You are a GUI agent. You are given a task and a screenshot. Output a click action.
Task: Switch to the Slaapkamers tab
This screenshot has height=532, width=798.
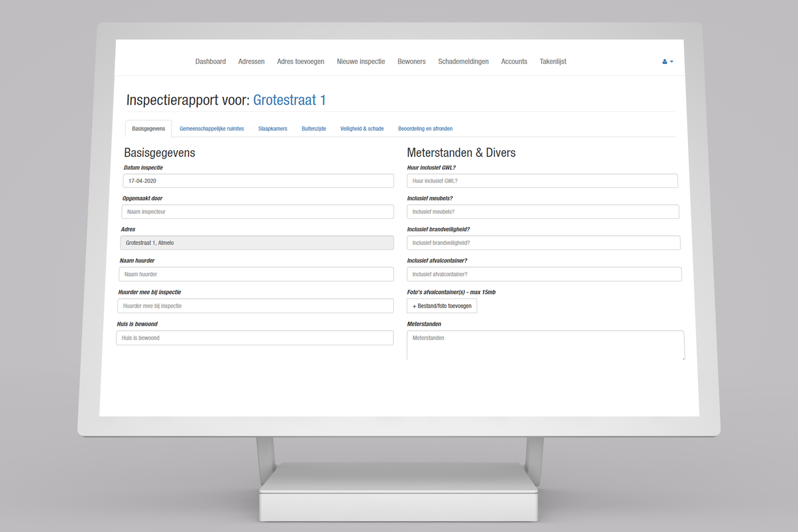[272, 129]
